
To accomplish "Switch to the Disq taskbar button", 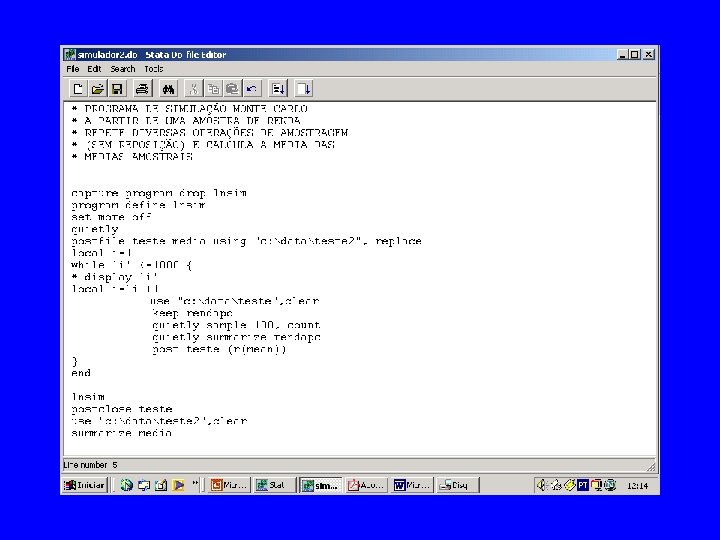I will [x=457, y=485].
